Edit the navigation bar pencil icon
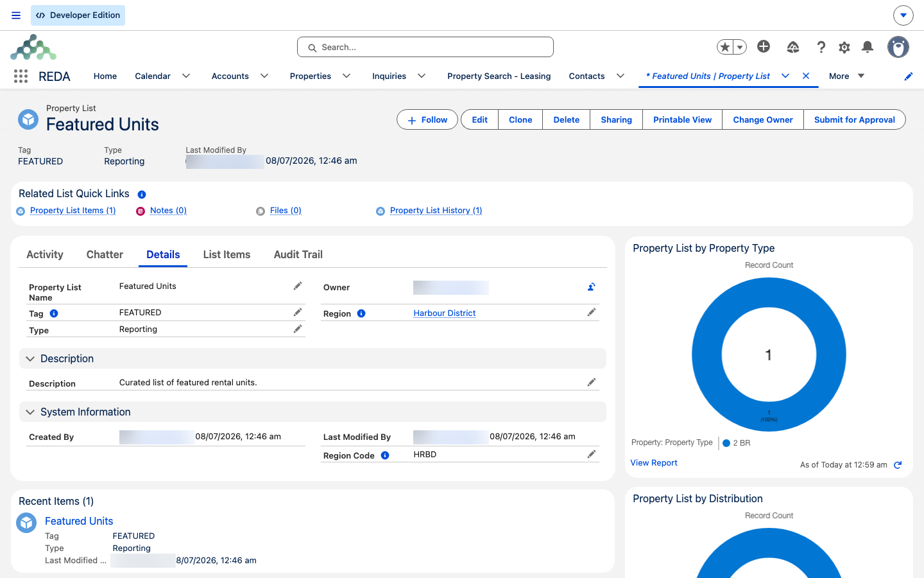This screenshot has height=578, width=924. [909, 76]
